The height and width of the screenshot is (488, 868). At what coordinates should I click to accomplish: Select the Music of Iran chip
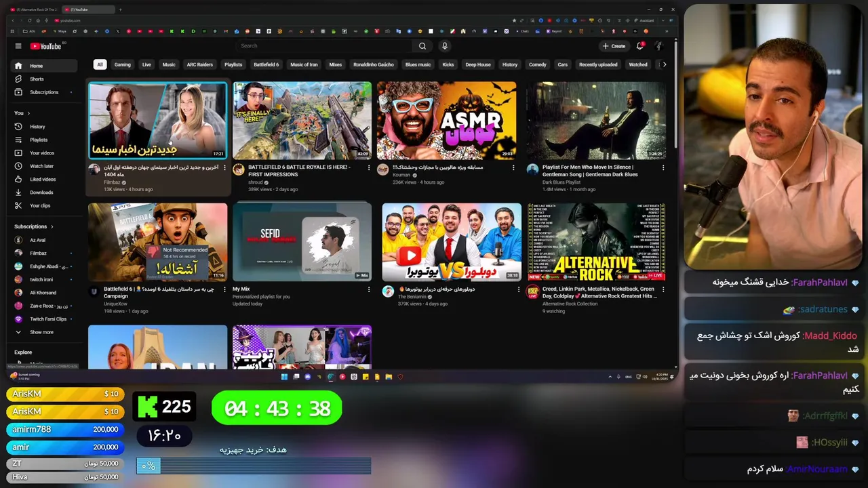tap(304, 64)
